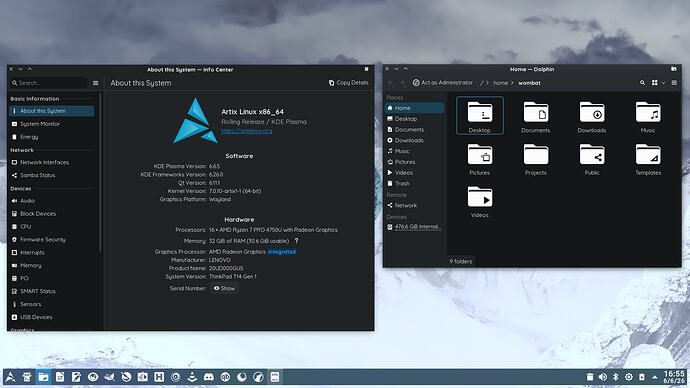Launch qBittorrent from the taskbar
690x388 pixels.
pyautogui.click(x=225, y=377)
